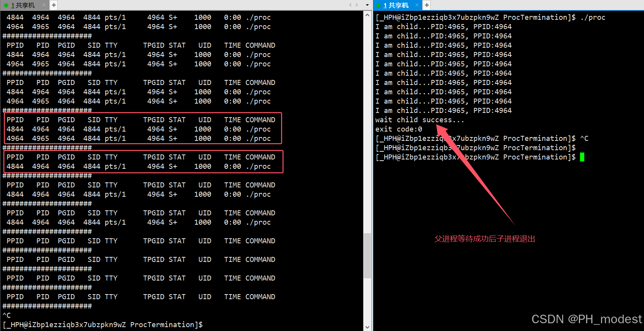Open the tab list dropdown in the left pane
644x331 pixels.
(367, 5)
